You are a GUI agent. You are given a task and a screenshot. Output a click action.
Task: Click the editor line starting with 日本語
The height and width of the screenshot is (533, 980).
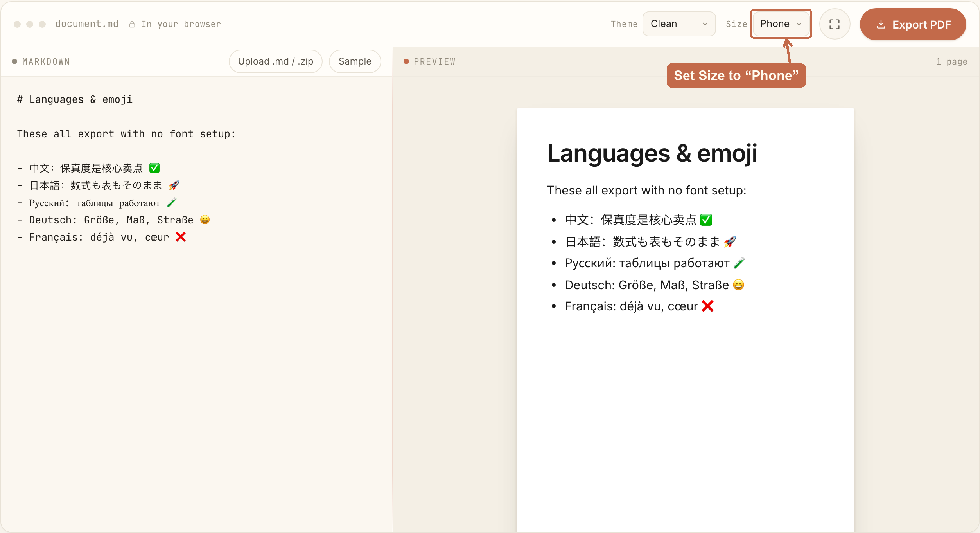click(98, 185)
